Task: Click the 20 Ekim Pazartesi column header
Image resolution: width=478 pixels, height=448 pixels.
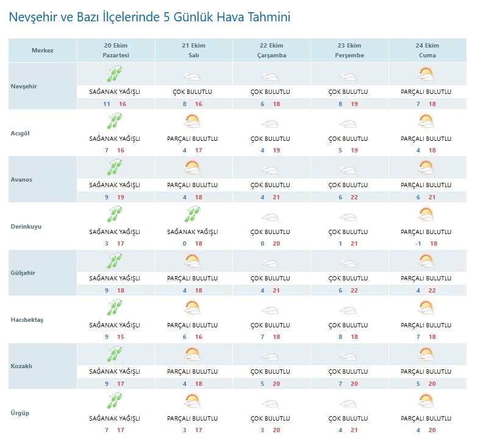Action: [x=116, y=50]
